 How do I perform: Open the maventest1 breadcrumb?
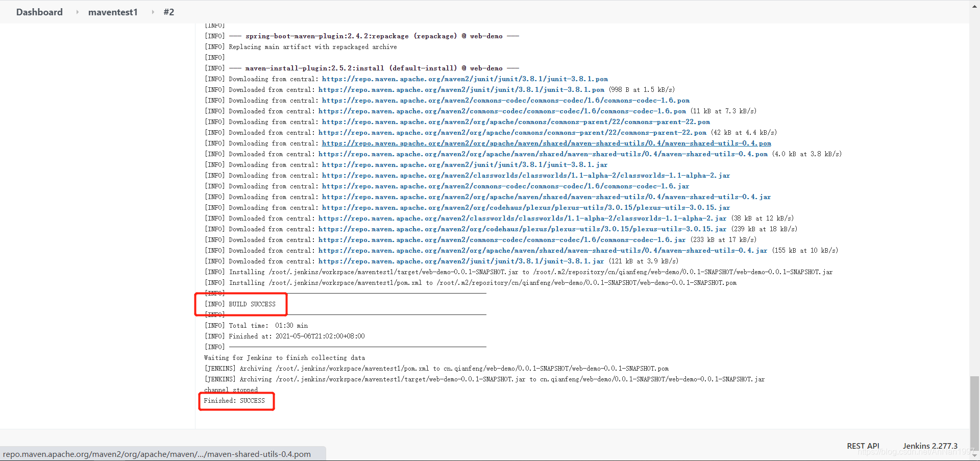pyautogui.click(x=113, y=12)
